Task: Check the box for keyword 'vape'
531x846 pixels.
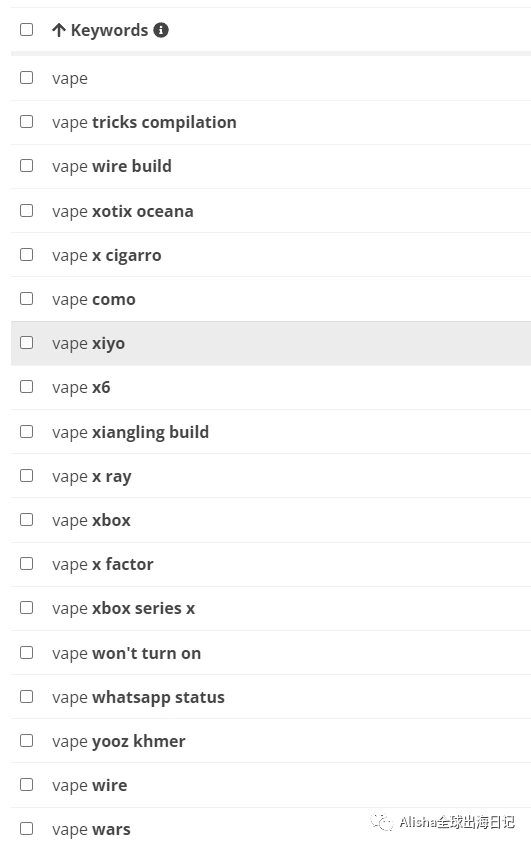Action: point(26,78)
